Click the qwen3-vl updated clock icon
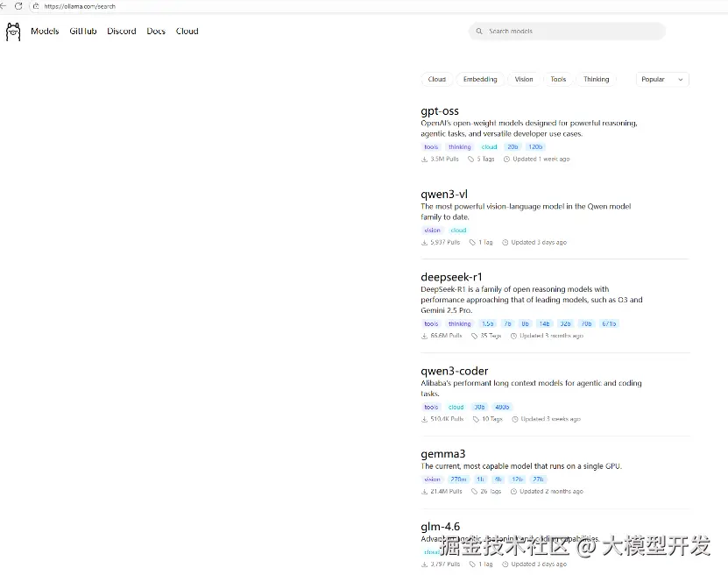The image size is (728, 575). (505, 243)
